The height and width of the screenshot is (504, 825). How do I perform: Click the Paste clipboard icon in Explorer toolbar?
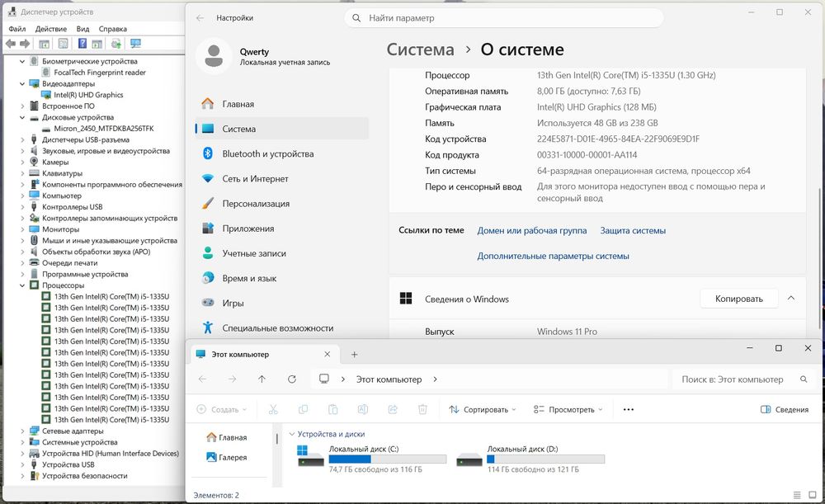(x=333, y=409)
